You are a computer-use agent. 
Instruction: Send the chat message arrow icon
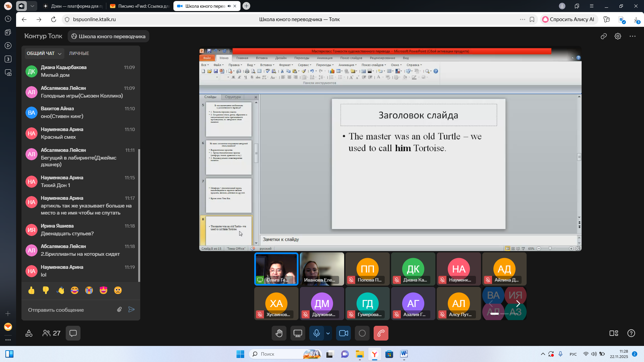pos(131,309)
